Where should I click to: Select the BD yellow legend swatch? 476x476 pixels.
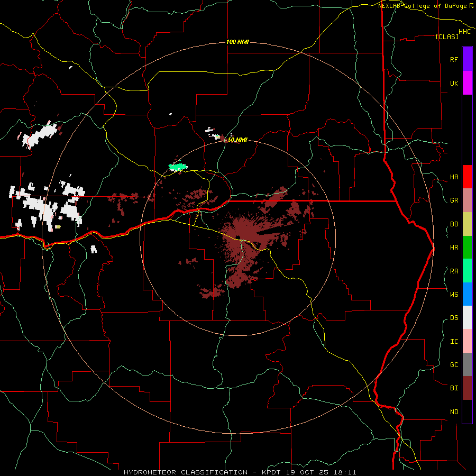point(467,224)
